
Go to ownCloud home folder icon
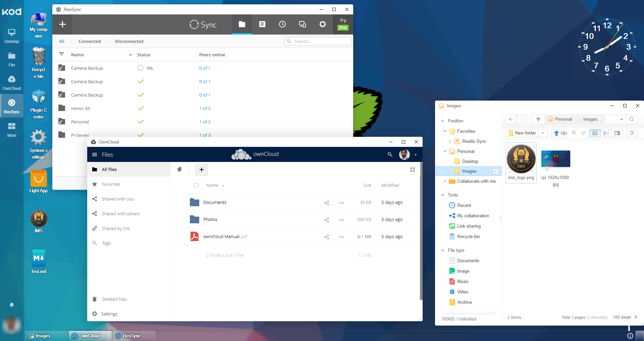click(179, 169)
